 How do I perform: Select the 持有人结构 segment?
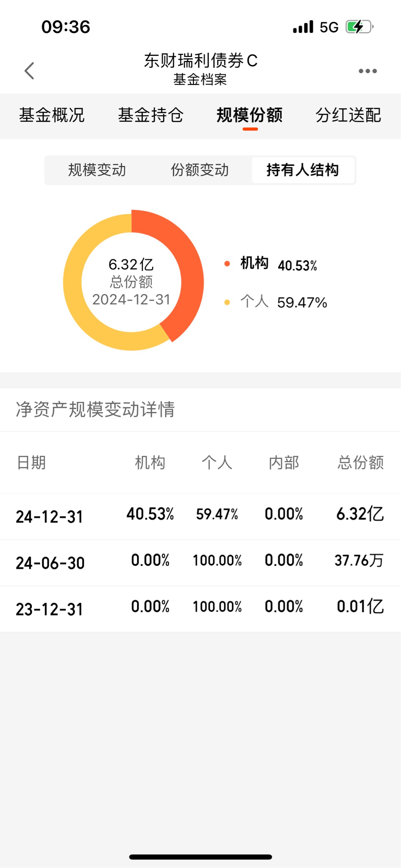click(303, 170)
